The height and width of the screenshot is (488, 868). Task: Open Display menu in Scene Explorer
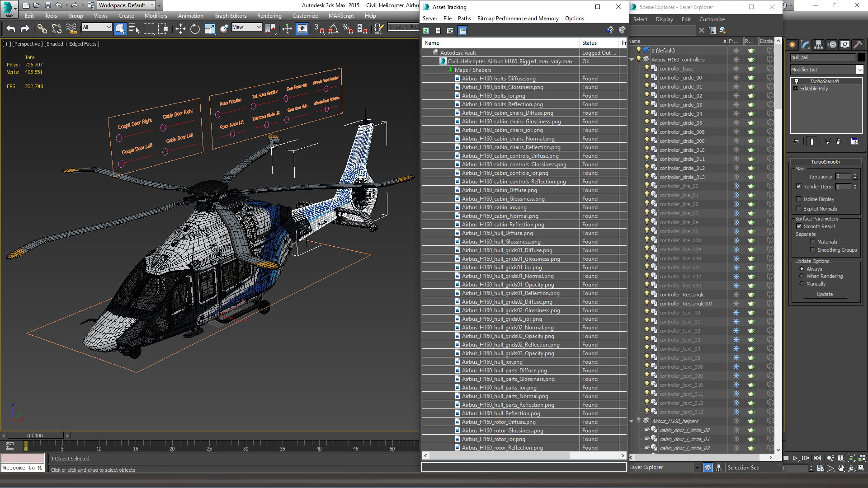pos(664,19)
